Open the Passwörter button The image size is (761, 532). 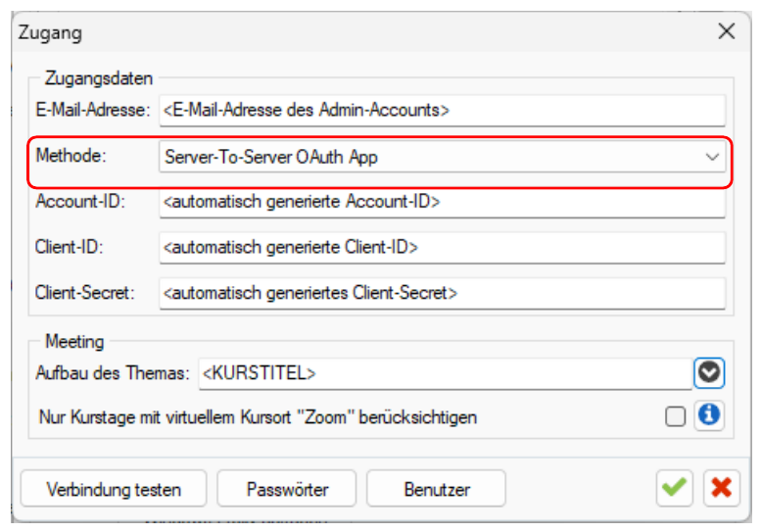click(x=287, y=489)
